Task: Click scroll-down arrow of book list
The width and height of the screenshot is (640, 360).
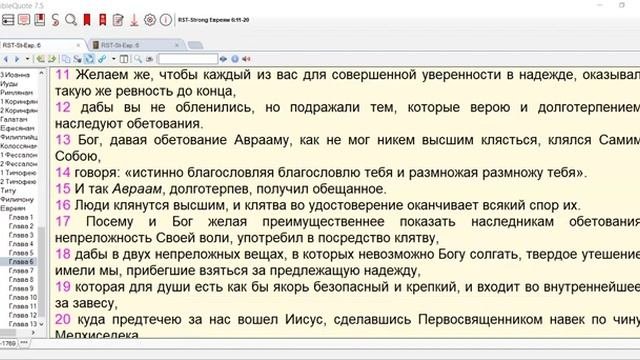Action: 41,324
